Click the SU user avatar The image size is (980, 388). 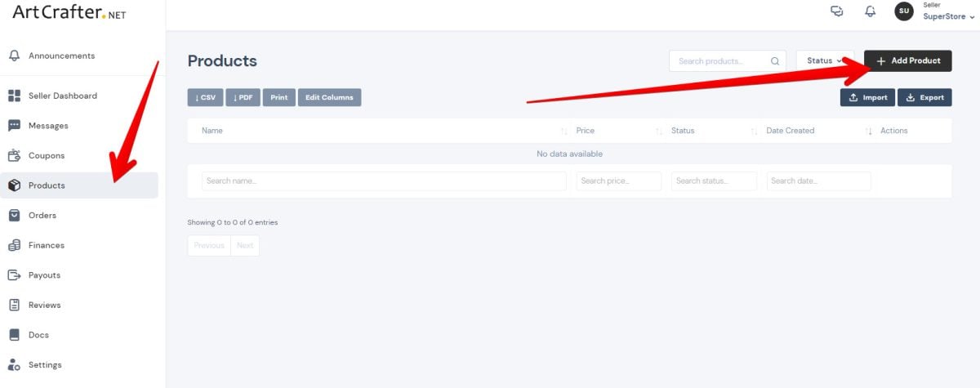coord(904,11)
